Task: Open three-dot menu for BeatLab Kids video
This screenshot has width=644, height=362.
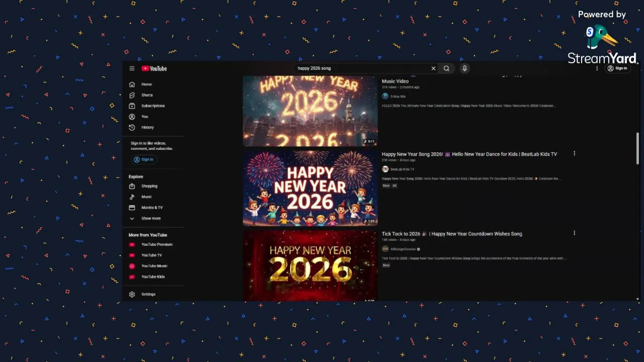Action: (574, 154)
